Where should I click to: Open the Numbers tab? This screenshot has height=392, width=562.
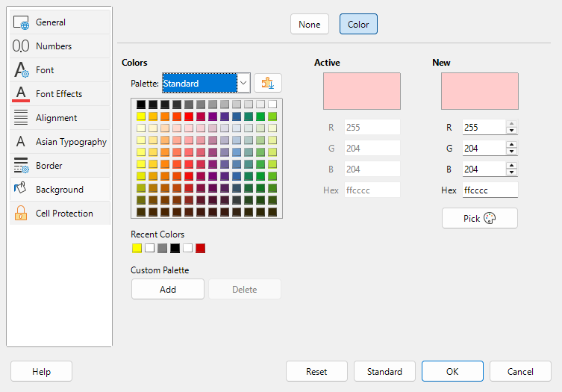(x=60, y=46)
